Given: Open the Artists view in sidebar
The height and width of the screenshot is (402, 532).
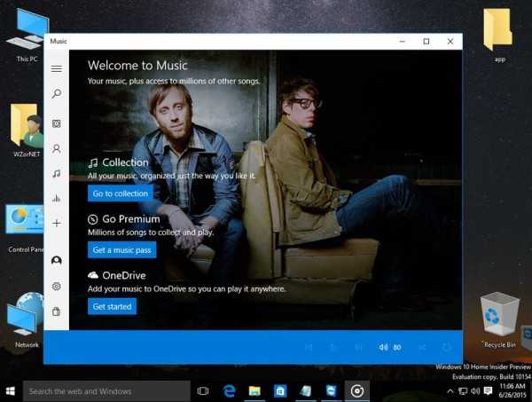Looking at the screenshot, I should pyautogui.click(x=57, y=149).
